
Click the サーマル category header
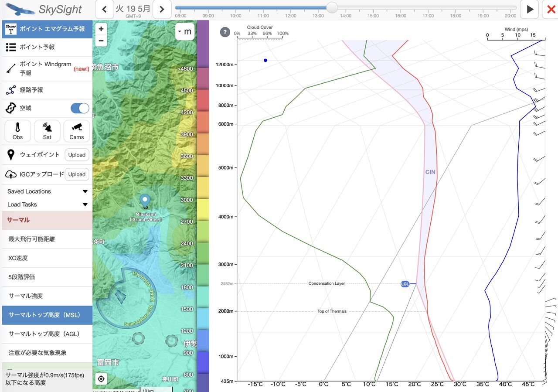click(47, 220)
